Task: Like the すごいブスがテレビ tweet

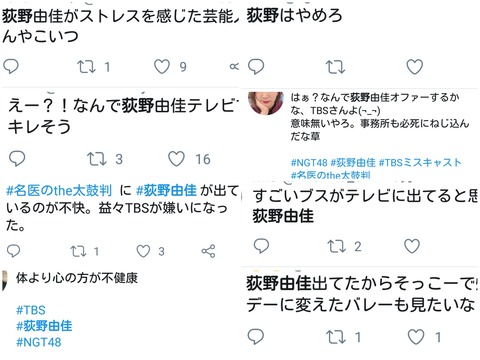Action: [x=412, y=246]
